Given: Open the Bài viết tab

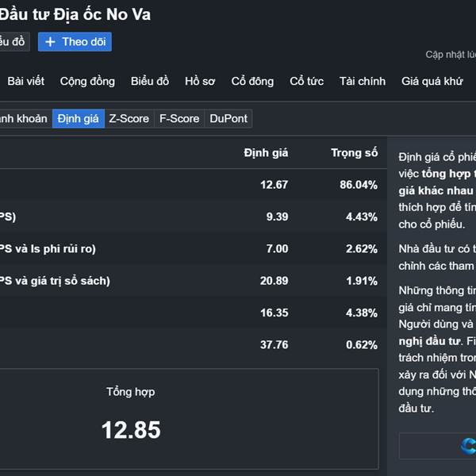Looking at the screenshot, I should (26, 82).
